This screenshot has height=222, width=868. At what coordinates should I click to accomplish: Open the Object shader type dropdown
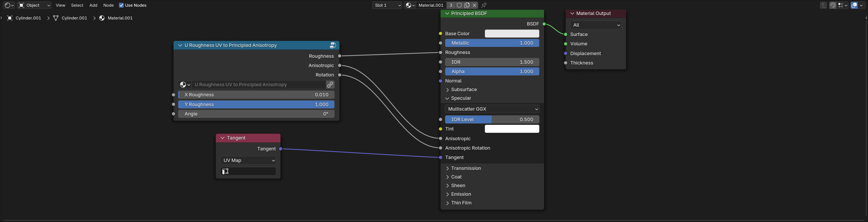34,5
